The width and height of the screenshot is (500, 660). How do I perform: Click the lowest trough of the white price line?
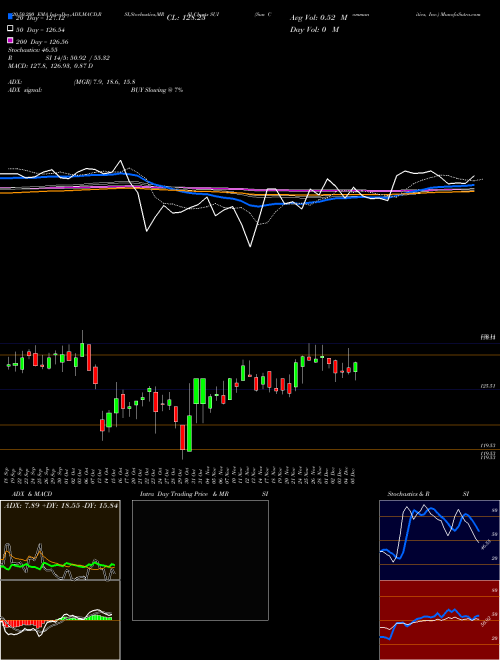pos(250,246)
